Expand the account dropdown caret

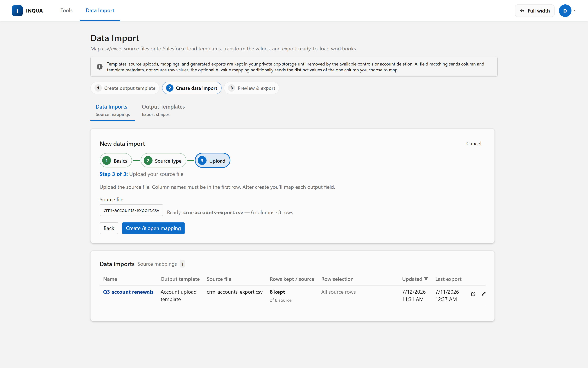575,11
